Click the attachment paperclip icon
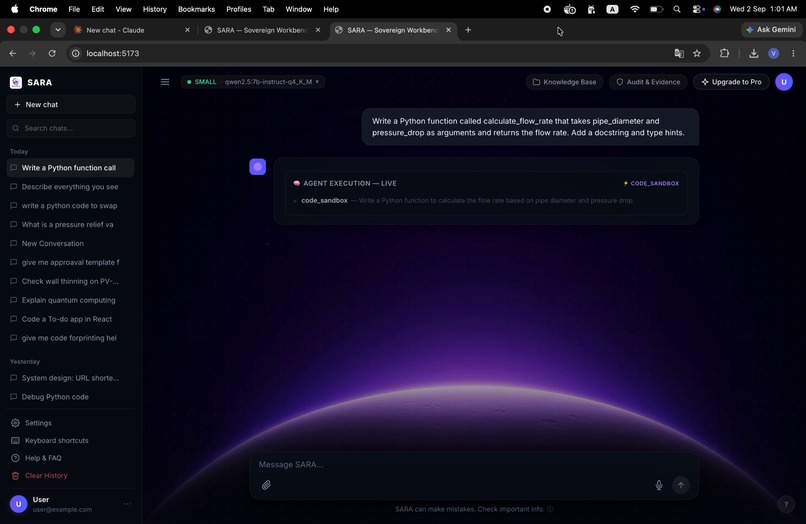The image size is (806, 524). (x=266, y=485)
